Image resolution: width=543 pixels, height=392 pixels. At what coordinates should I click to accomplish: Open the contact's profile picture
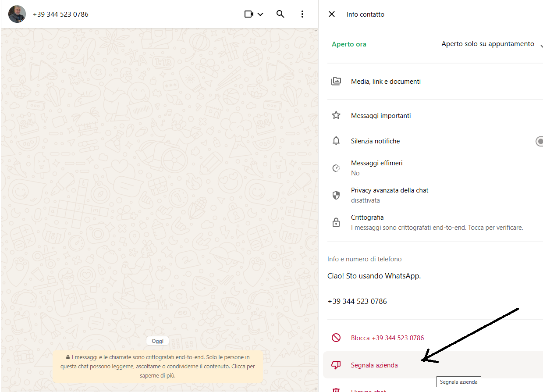pyautogui.click(x=17, y=14)
